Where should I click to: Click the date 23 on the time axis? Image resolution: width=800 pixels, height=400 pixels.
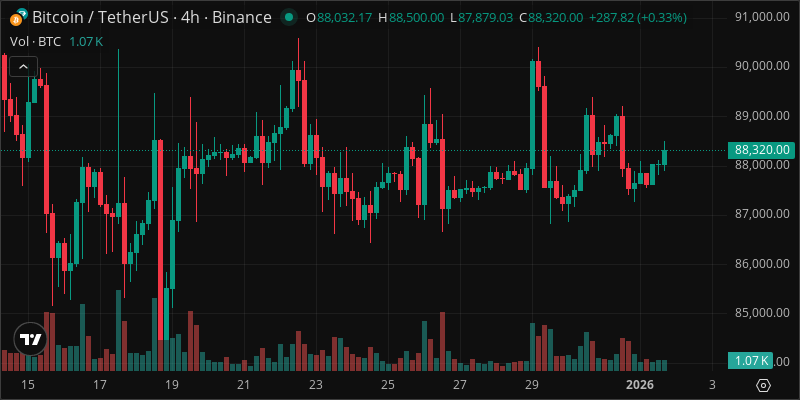tap(316, 385)
